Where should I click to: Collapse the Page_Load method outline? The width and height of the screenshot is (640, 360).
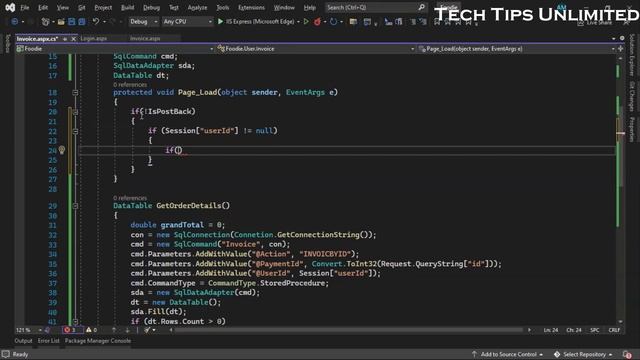tap(75, 93)
